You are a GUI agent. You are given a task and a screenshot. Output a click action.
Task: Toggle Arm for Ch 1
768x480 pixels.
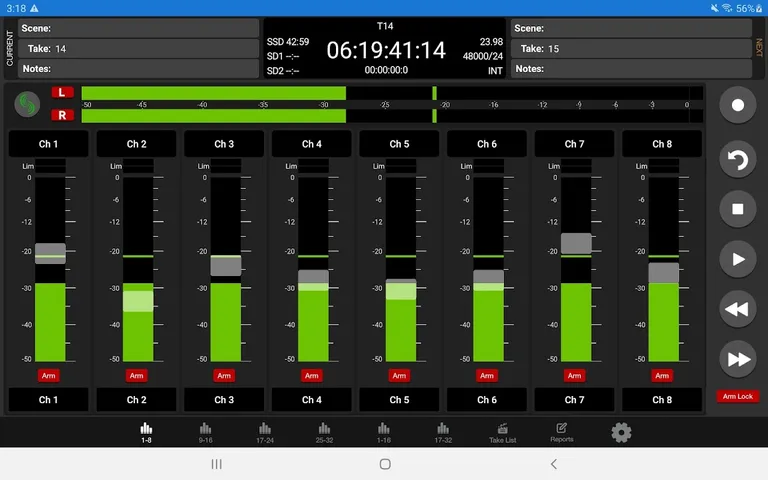[48, 376]
